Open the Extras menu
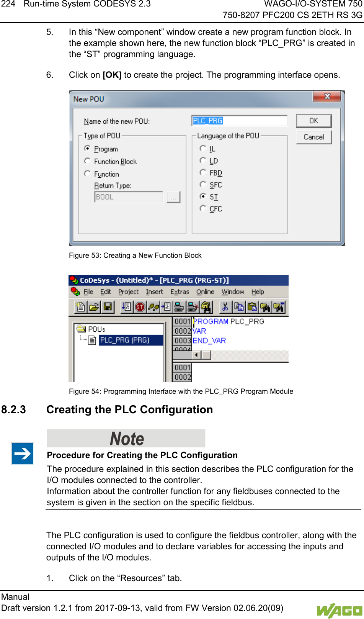Screen dimensions: 364x619 tap(180, 292)
